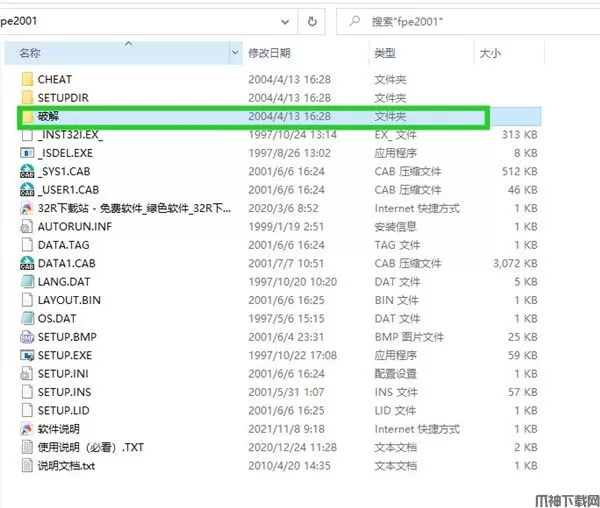The image size is (600, 508).
Task: Select the name 32R下载站 - 免费软件_绿色软件
Action: pos(134,208)
